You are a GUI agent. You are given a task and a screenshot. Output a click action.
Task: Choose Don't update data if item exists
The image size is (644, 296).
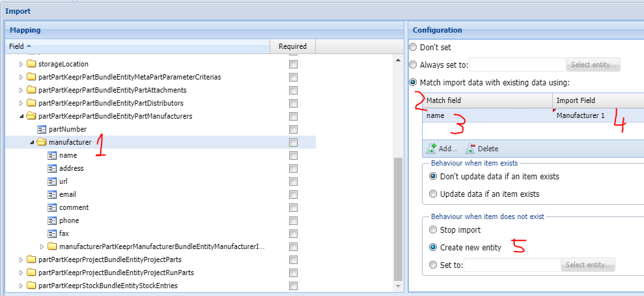point(433,177)
